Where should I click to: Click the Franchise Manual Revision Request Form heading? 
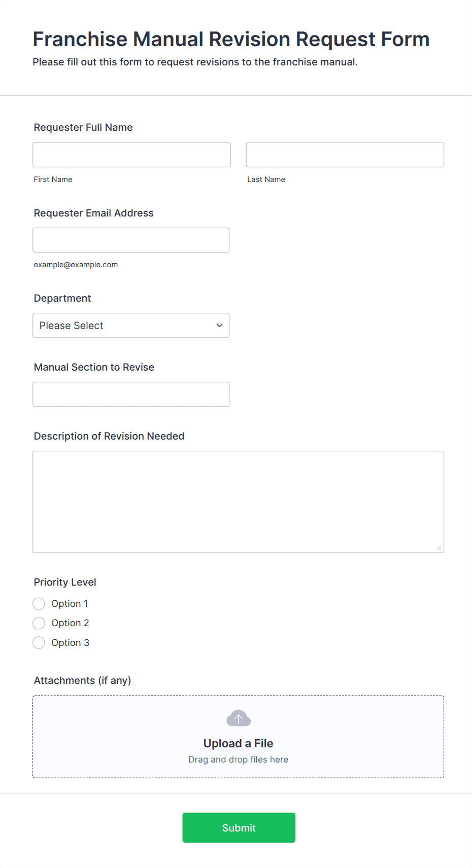[231, 39]
